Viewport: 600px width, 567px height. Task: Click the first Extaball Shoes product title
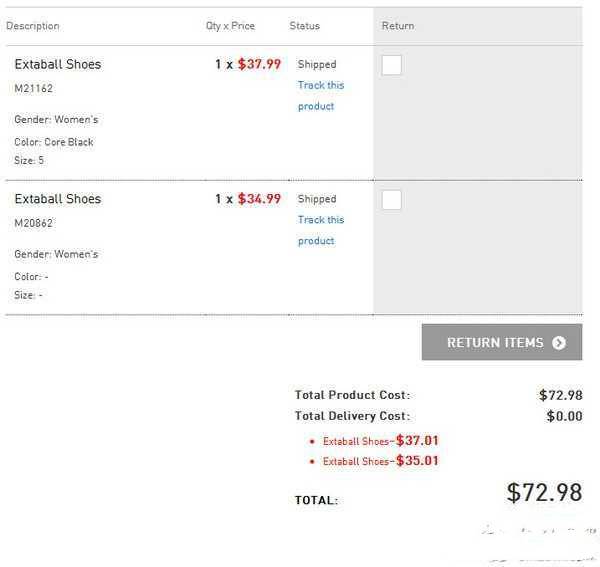pyautogui.click(x=58, y=64)
